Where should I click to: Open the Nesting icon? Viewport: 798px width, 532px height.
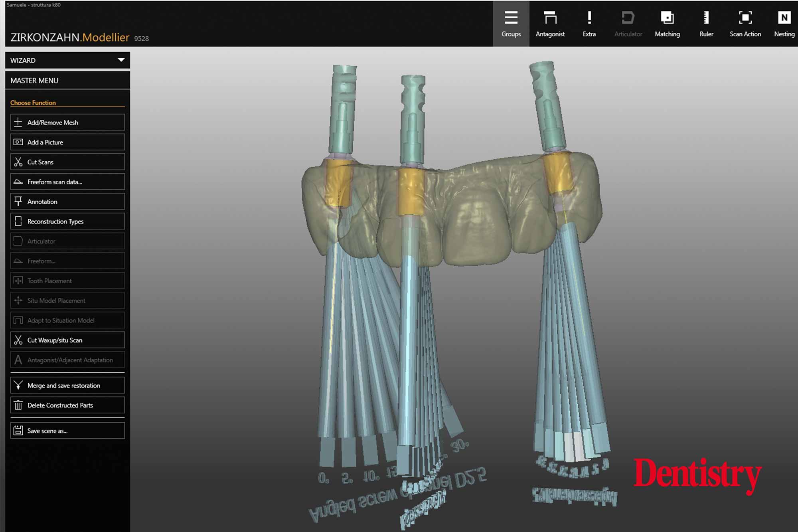784,18
